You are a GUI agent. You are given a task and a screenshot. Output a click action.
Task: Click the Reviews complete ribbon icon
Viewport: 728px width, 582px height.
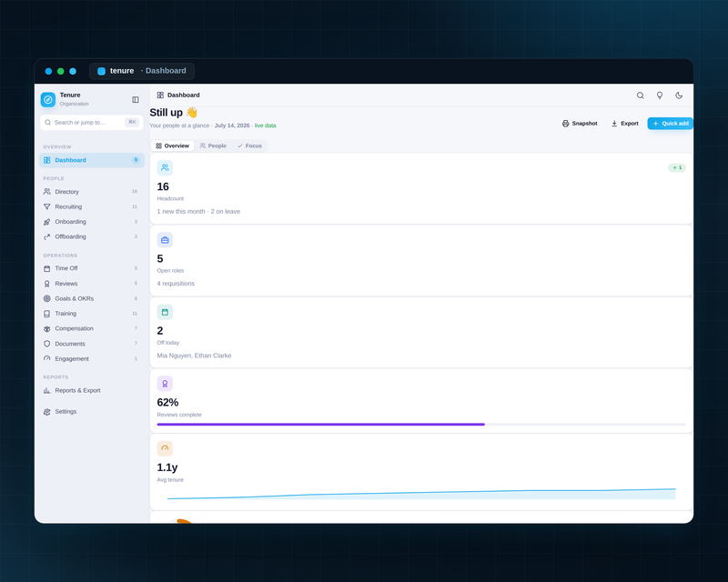(165, 384)
